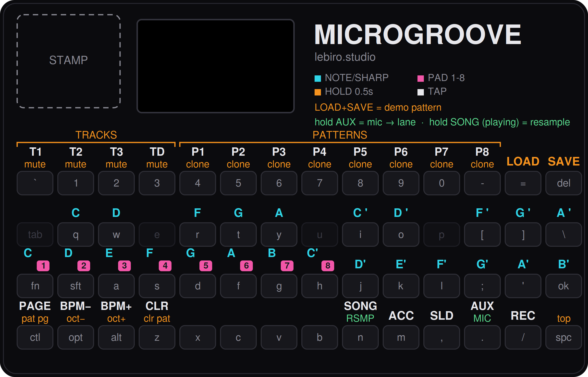This screenshot has width=588, height=377.
Task: Mute the TD drum track key 3
Action: (157, 183)
